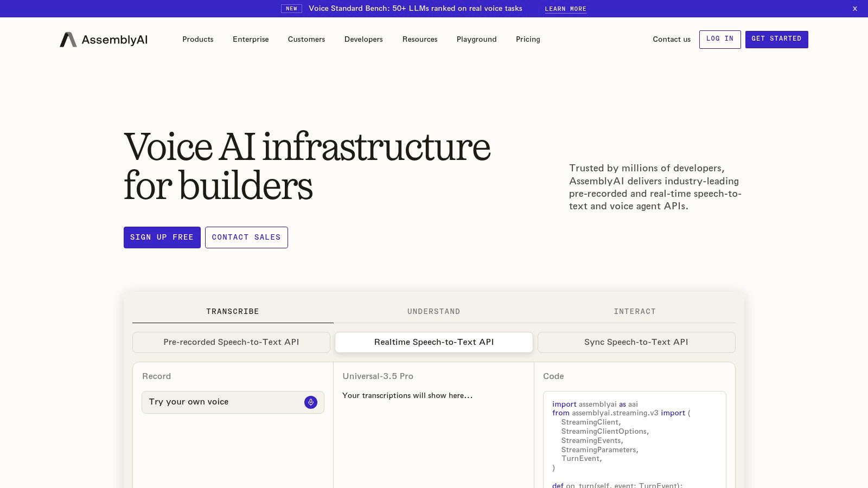Start recording with the microphone icon
The height and width of the screenshot is (488, 868).
pos(311,402)
